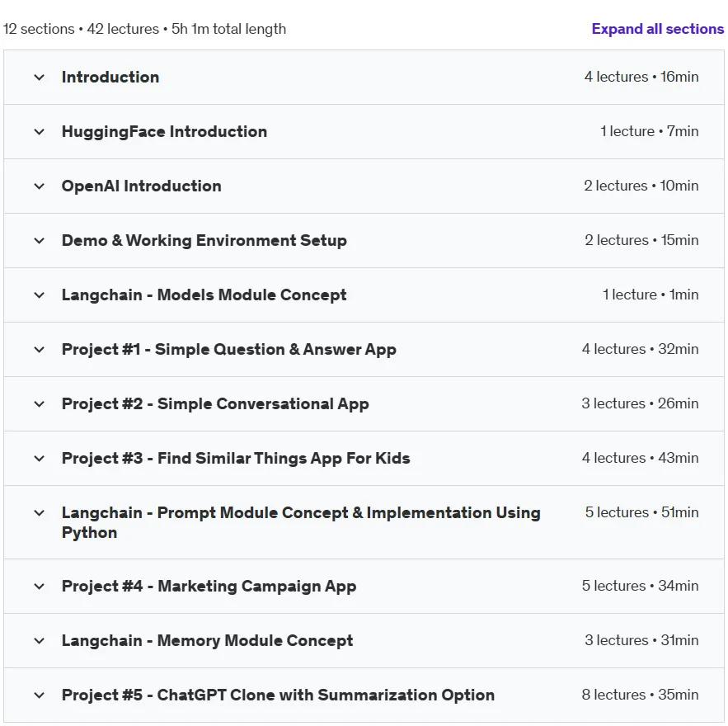
Task: Expand the OpenAI Introduction chevron
Action: [x=40, y=186]
